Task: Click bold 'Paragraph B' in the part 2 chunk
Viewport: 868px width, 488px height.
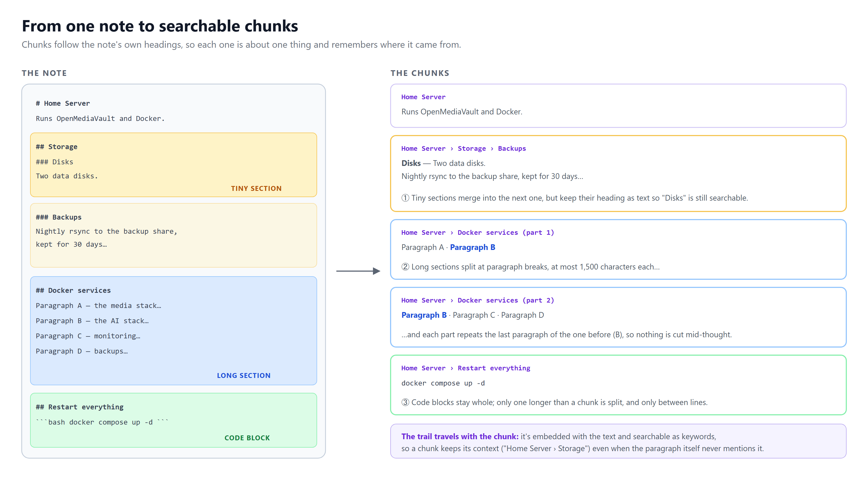Action: click(424, 315)
